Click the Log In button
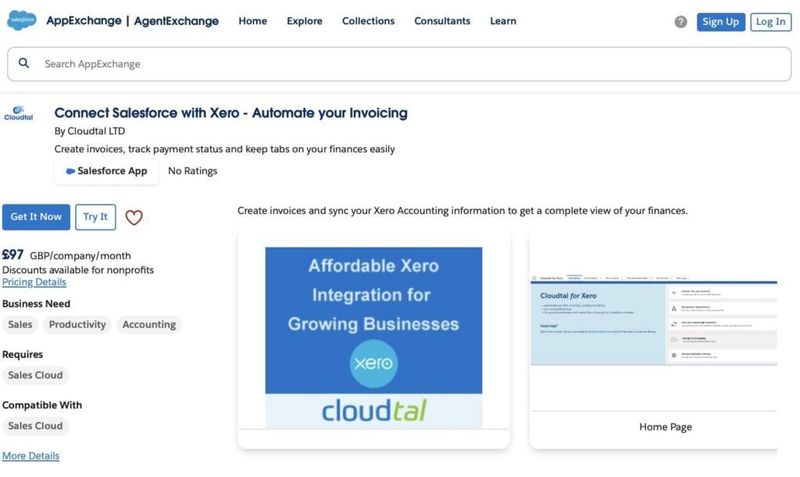Viewport: 800px width, 477px height. 770,22
